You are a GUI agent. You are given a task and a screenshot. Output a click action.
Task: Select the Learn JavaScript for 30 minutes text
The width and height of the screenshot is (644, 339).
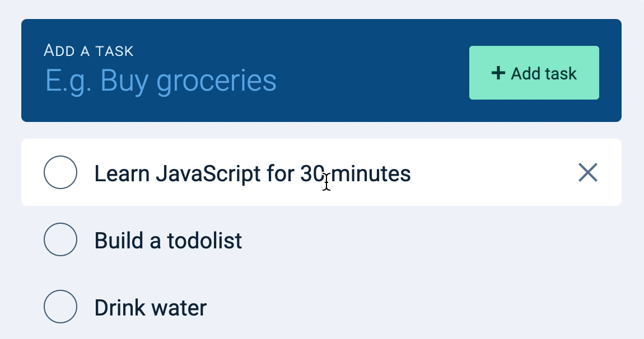pyautogui.click(x=252, y=173)
